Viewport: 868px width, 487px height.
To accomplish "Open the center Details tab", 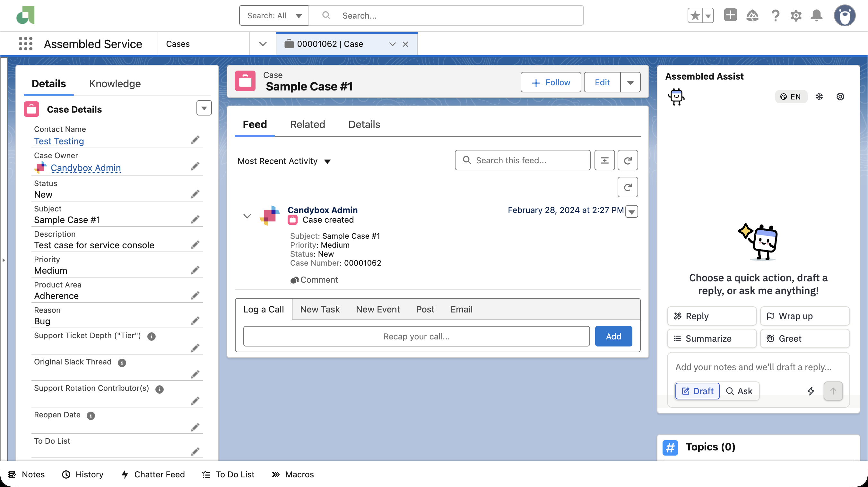I will (364, 124).
